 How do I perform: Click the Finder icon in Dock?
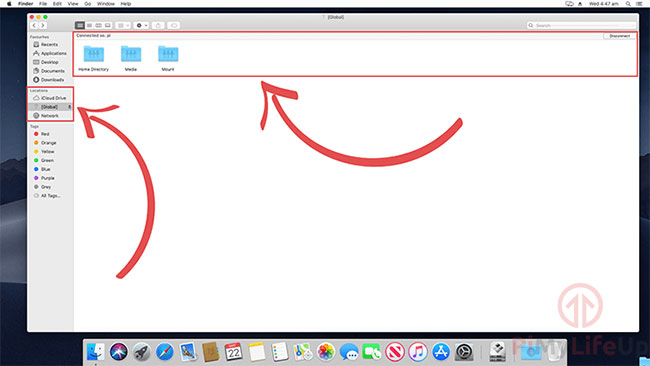[96, 352]
